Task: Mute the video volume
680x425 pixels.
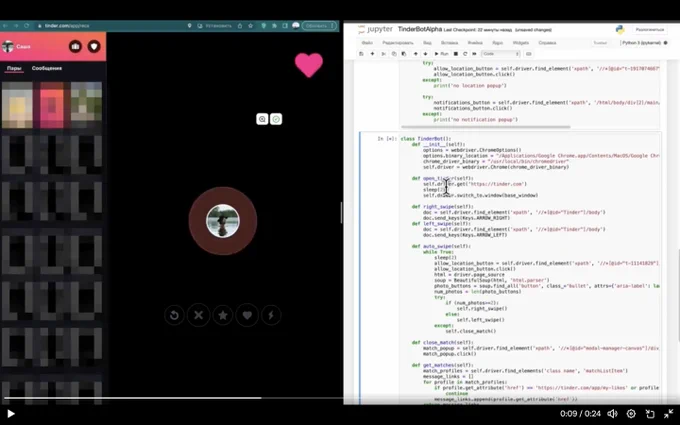Action: point(612,414)
